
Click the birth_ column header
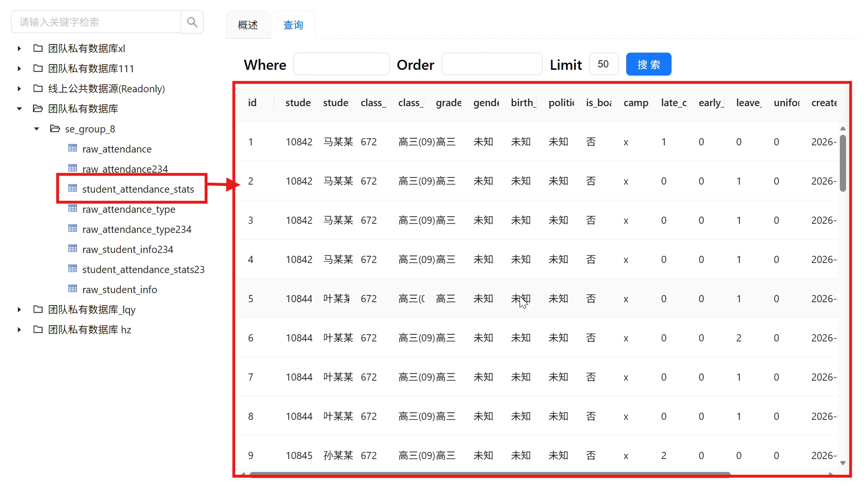point(523,102)
